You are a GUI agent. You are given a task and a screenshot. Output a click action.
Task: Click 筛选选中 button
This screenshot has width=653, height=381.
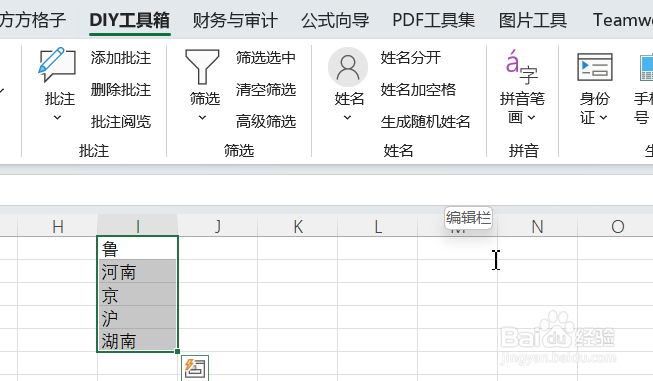pos(266,58)
